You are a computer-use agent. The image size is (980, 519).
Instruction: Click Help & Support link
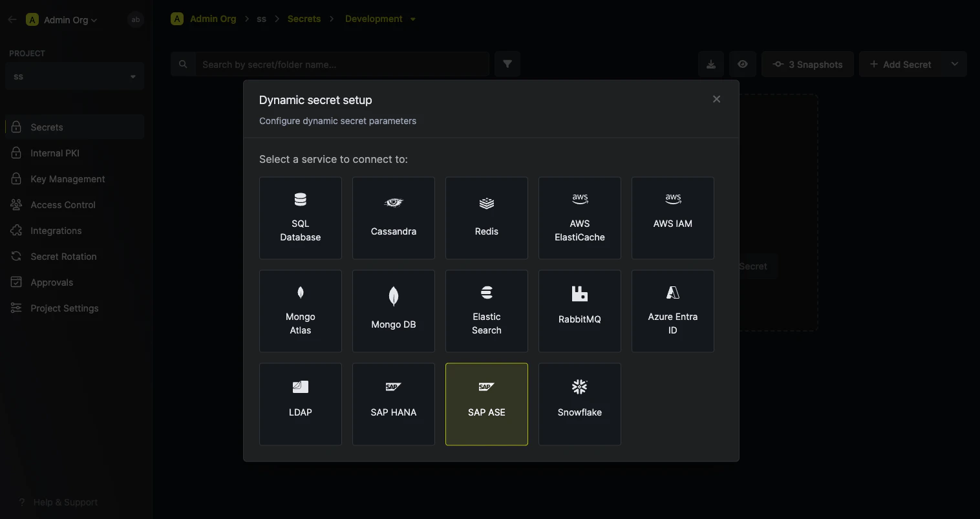[58, 502]
